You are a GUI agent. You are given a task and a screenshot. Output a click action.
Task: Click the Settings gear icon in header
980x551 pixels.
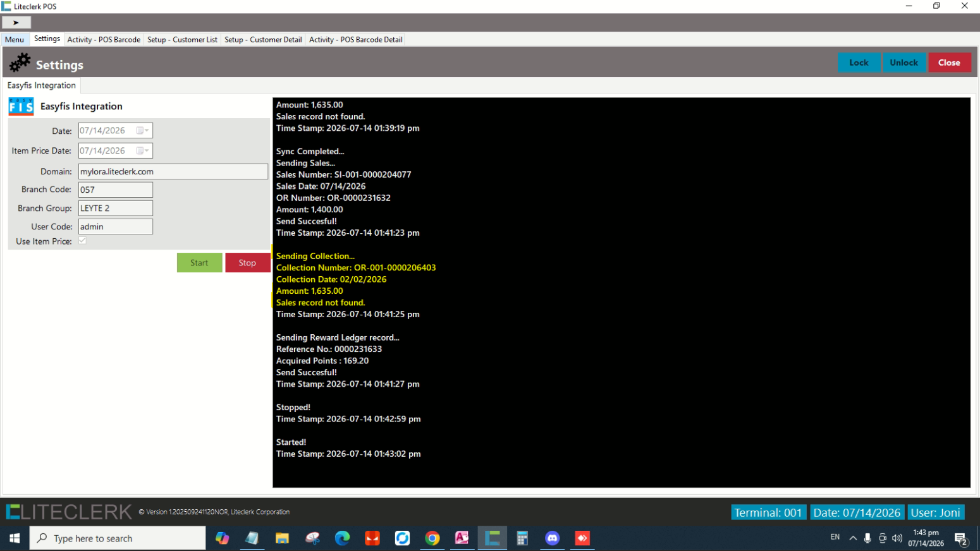coord(20,63)
